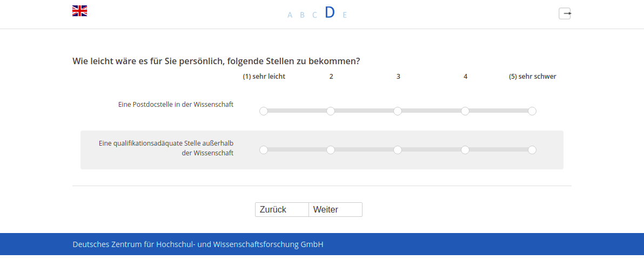The height and width of the screenshot is (260, 644).
Task: Rate Postdocstelle as 3
Action: (x=398, y=111)
